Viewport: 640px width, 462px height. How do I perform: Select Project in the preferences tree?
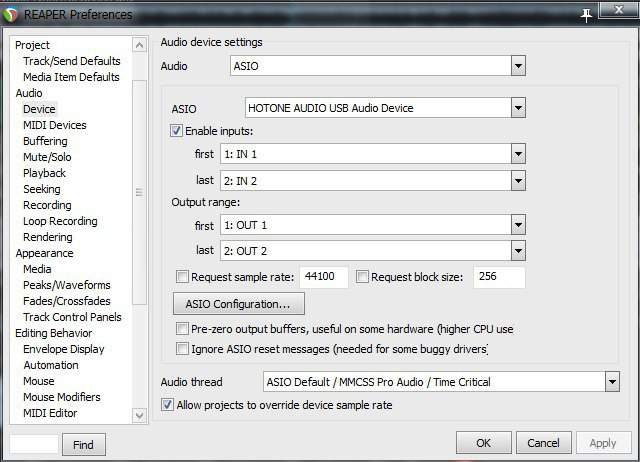pos(32,45)
